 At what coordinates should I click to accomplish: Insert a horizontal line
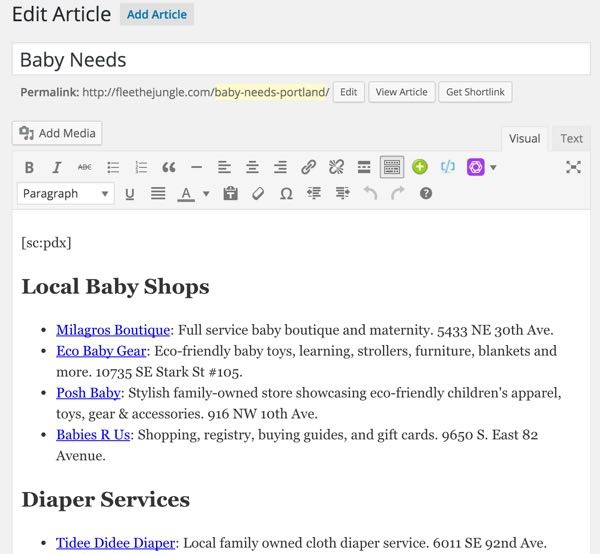(197, 167)
